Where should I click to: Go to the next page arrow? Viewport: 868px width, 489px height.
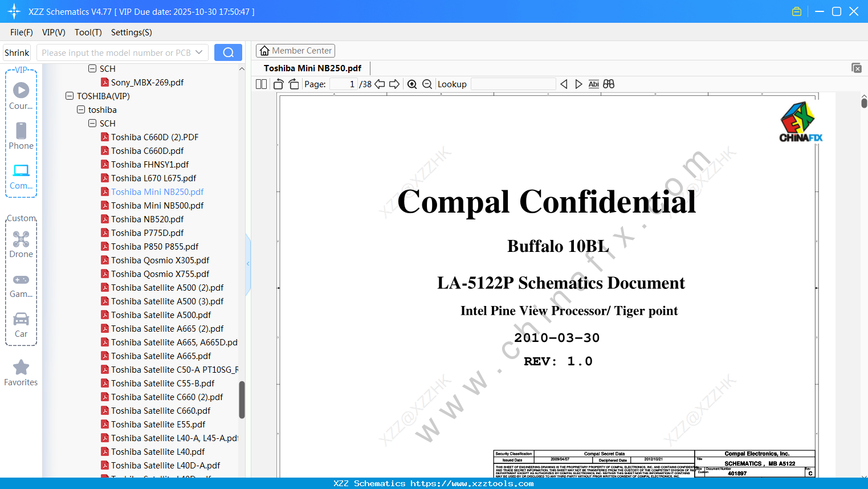394,84
